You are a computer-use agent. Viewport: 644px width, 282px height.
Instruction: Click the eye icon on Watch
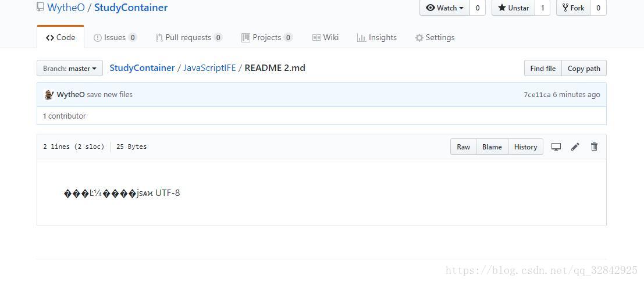pyautogui.click(x=430, y=8)
